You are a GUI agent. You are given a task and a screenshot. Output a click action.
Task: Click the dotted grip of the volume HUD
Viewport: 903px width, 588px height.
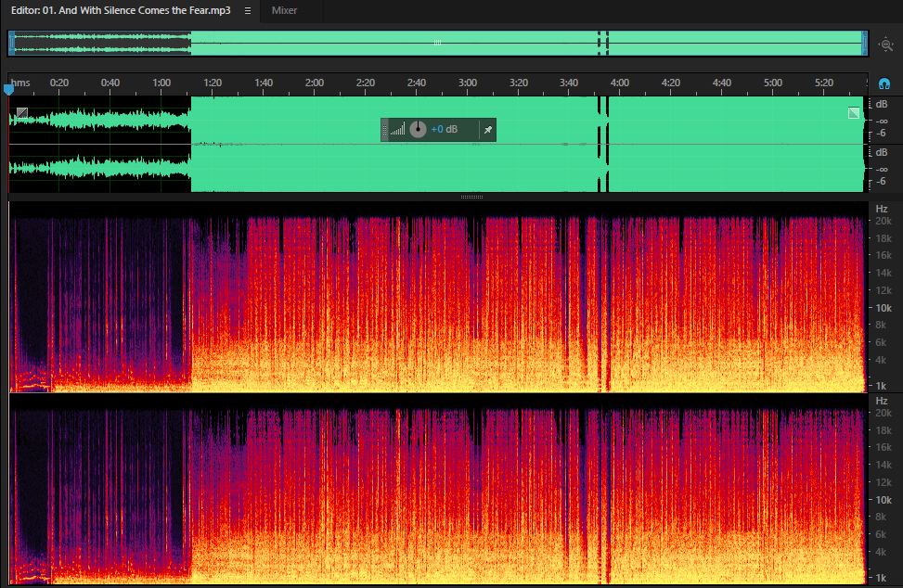click(385, 130)
